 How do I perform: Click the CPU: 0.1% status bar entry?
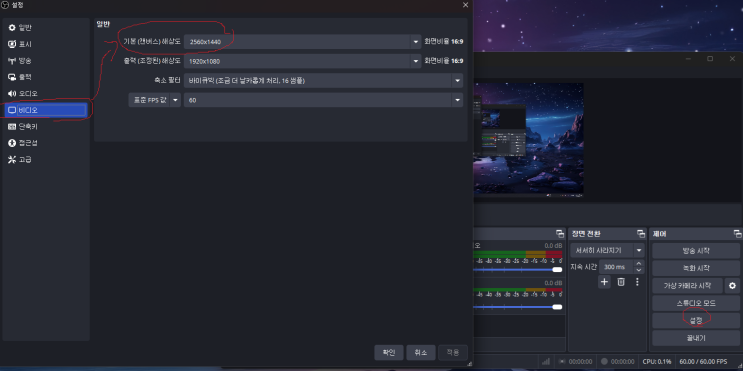coord(657,362)
